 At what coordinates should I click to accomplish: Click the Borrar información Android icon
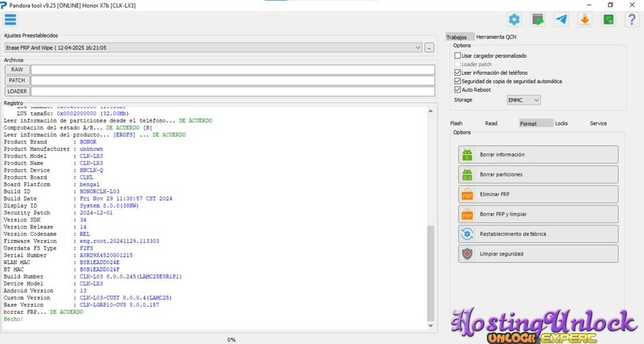coord(467,155)
